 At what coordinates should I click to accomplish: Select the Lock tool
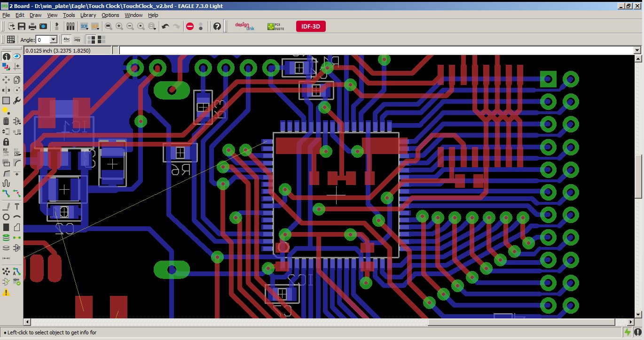coord(6,142)
